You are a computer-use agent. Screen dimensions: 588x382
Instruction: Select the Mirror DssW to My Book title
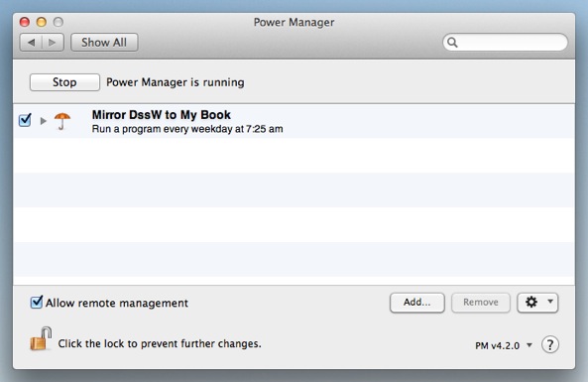point(162,115)
